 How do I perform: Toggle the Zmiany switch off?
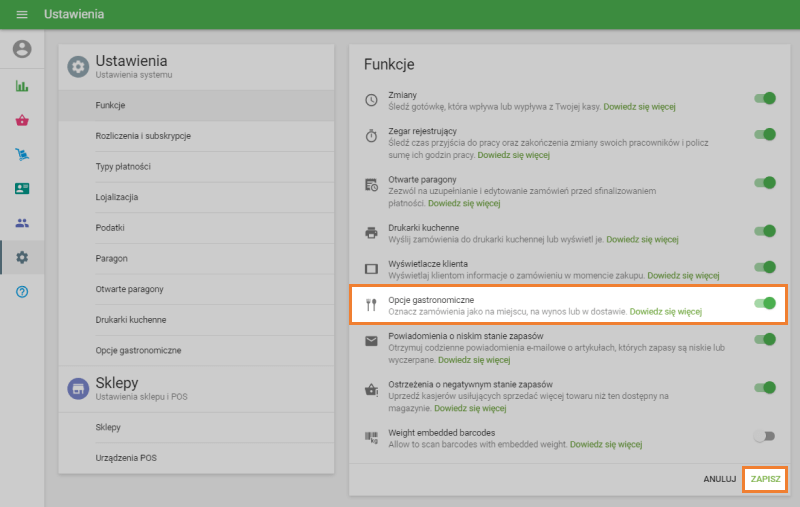[765, 98]
